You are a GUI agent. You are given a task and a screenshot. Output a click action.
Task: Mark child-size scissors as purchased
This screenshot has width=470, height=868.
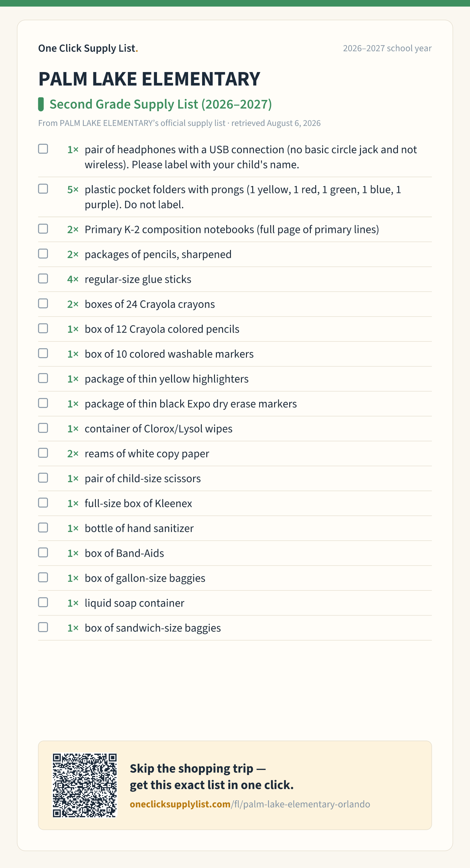[43, 478]
